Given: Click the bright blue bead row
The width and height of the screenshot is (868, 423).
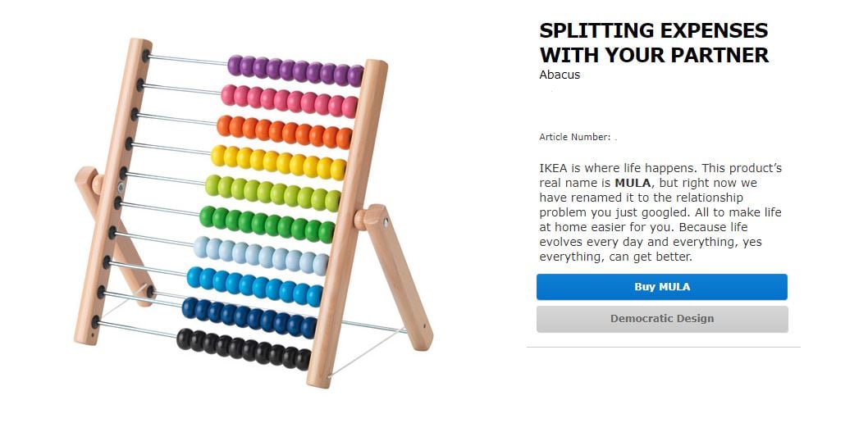Looking at the screenshot, I should pyautogui.click(x=254, y=286).
